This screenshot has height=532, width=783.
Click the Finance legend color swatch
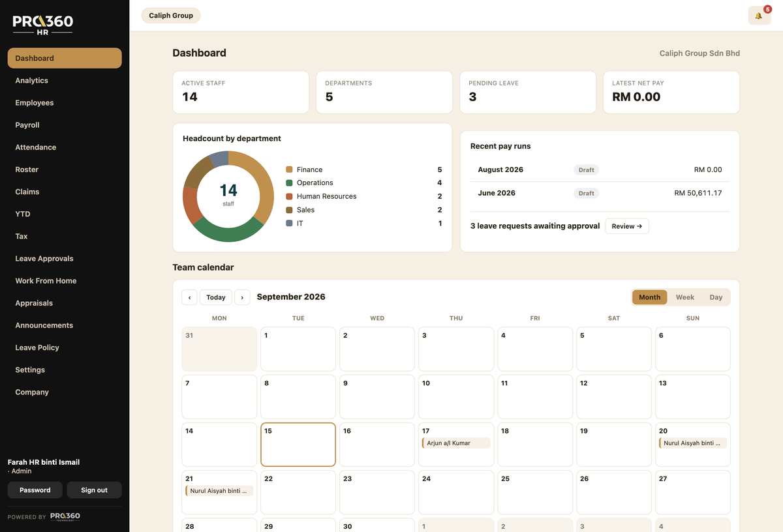pyautogui.click(x=289, y=170)
